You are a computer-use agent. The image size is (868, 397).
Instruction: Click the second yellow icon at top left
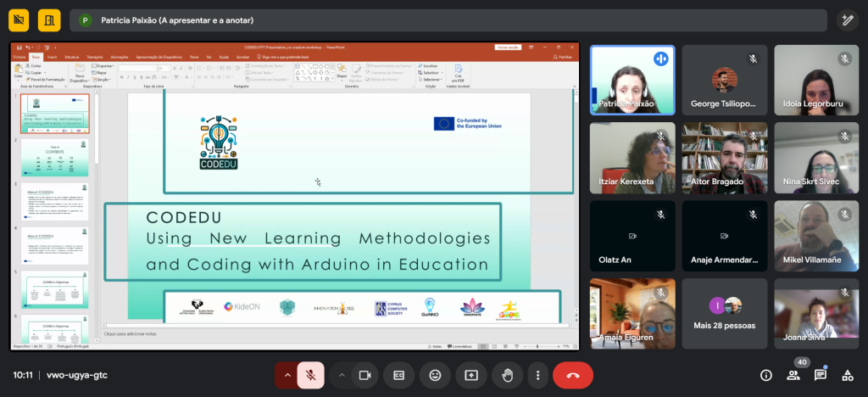point(50,20)
